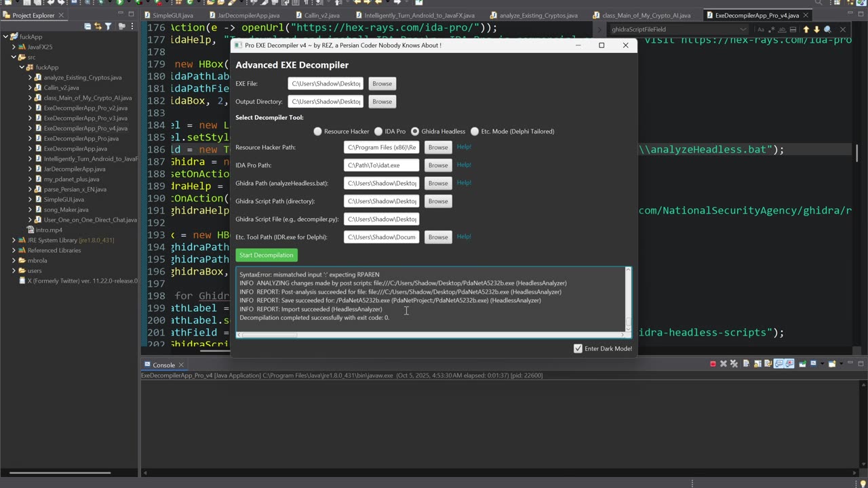This screenshot has height=488, width=868.
Task: Toggle Scroll Lock in Console toolbar
Action: (x=757, y=364)
